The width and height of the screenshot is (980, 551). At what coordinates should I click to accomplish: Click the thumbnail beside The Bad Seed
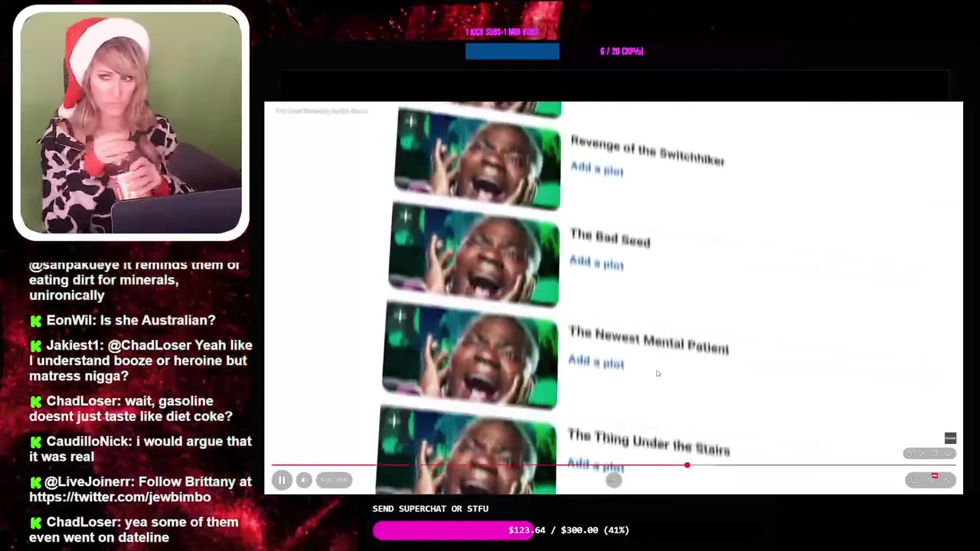pyautogui.click(x=474, y=256)
